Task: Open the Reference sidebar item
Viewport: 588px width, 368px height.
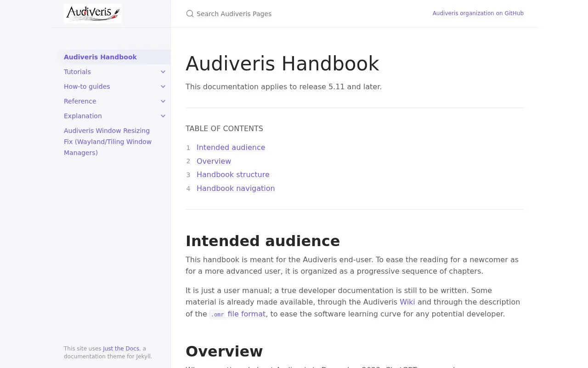Action: (80, 101)
